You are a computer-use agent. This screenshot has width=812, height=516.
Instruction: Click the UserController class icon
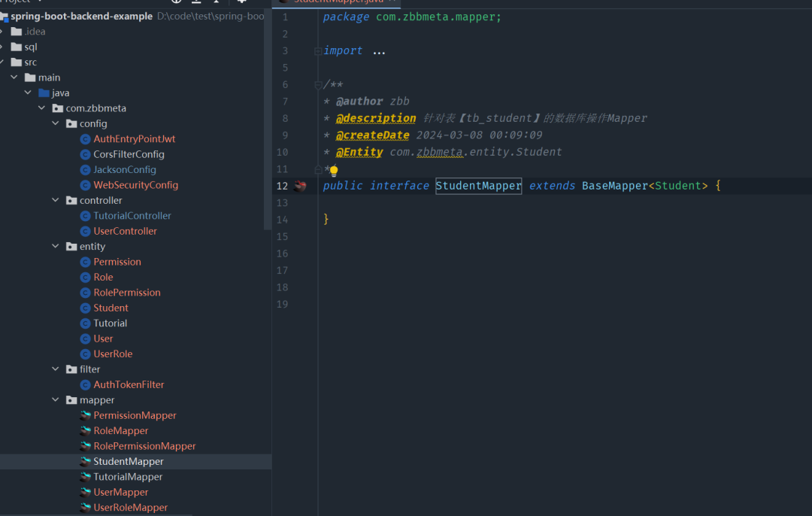[x=86, y=232]
